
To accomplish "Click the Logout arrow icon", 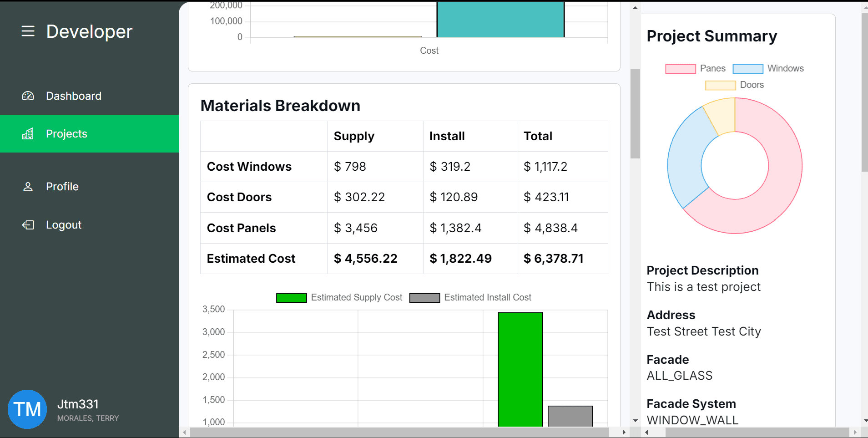I will click(28, 225).
